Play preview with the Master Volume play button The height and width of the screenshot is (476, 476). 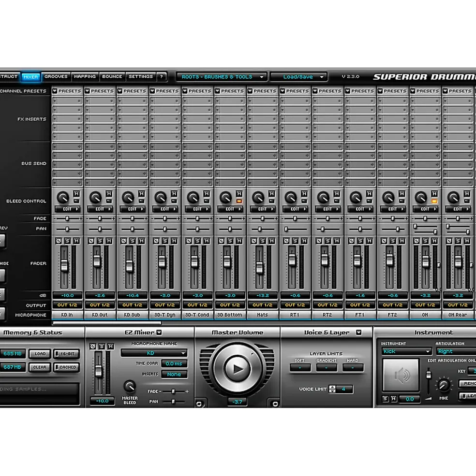click(x=238, y=369)
